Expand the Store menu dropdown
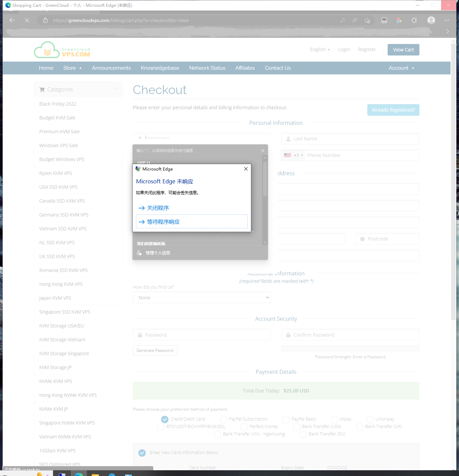Viewport: 459px width, 476px height. (72, 68)
